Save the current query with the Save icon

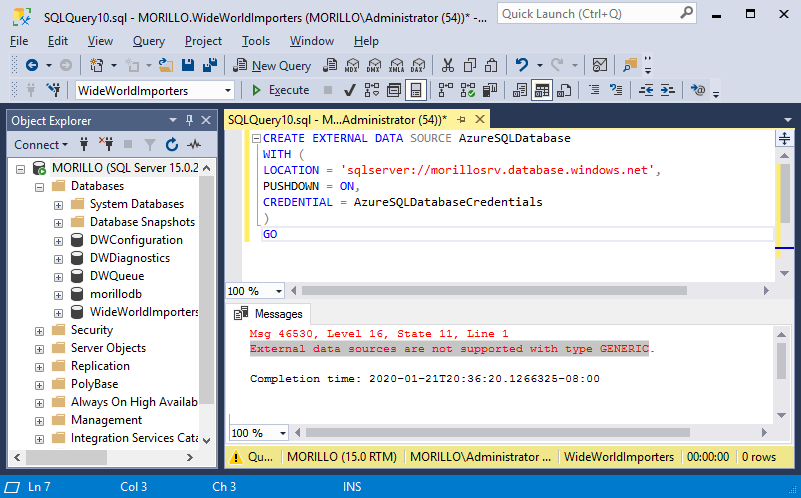click(x=188, y=65)
